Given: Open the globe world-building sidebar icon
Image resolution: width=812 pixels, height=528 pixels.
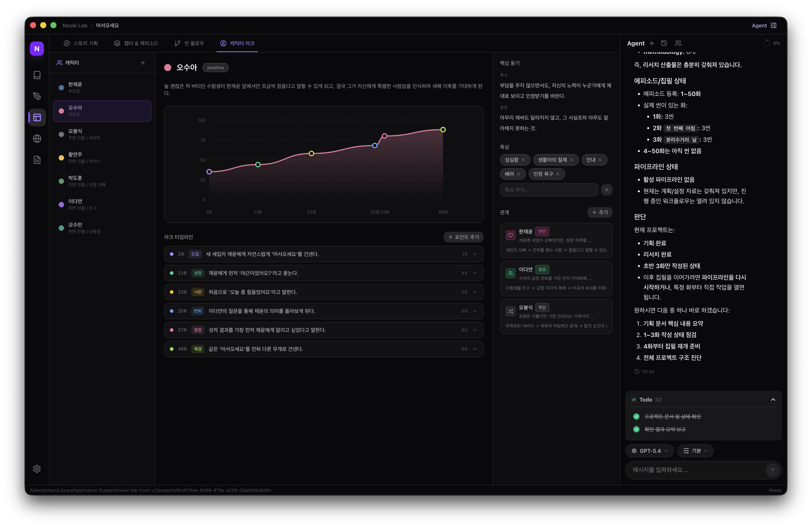Looking at the screenshot, I should pos(37,139).
